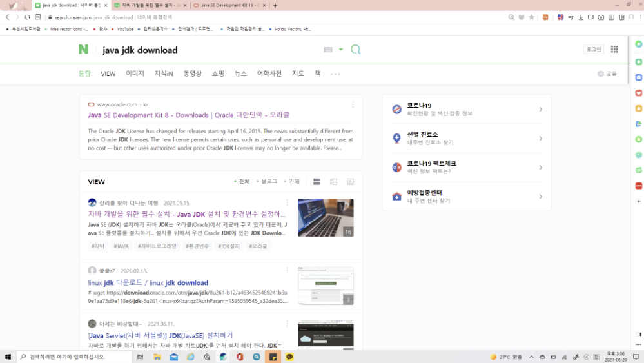Click the browser zoom magnifier icon

coord(511,17)
